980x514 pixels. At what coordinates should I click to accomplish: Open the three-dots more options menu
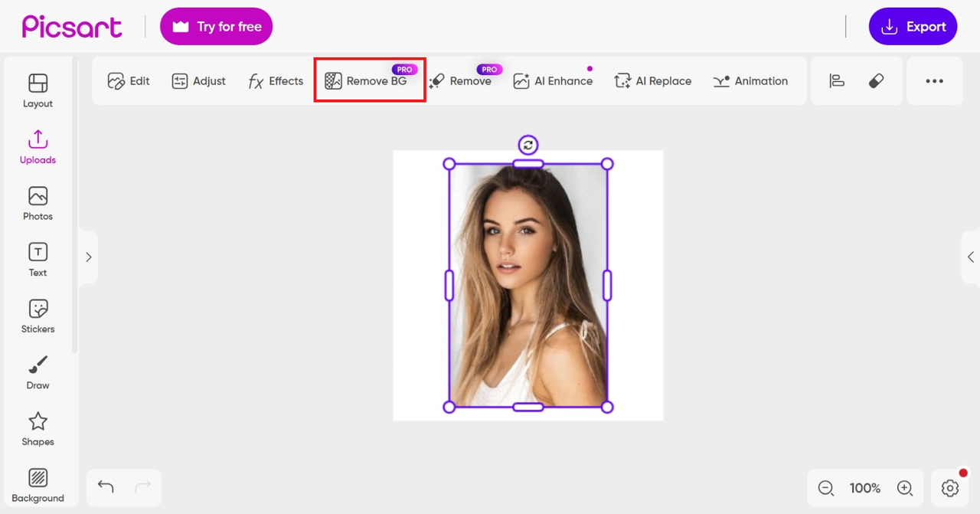point(934,80)
